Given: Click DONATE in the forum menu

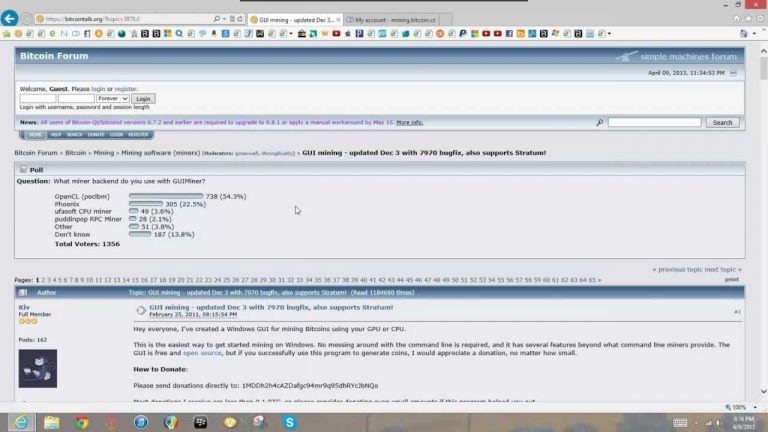Looking at the screenshot, I should click(x=96, y=135).
